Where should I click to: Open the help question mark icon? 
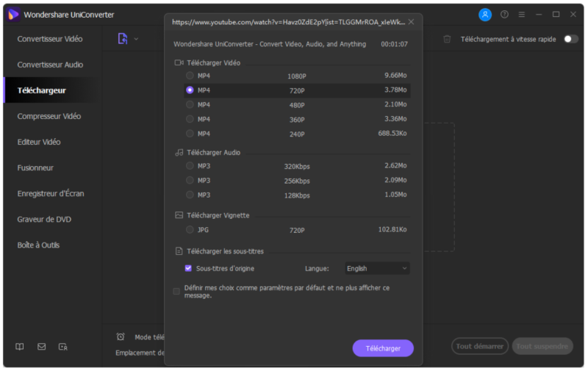504,15
